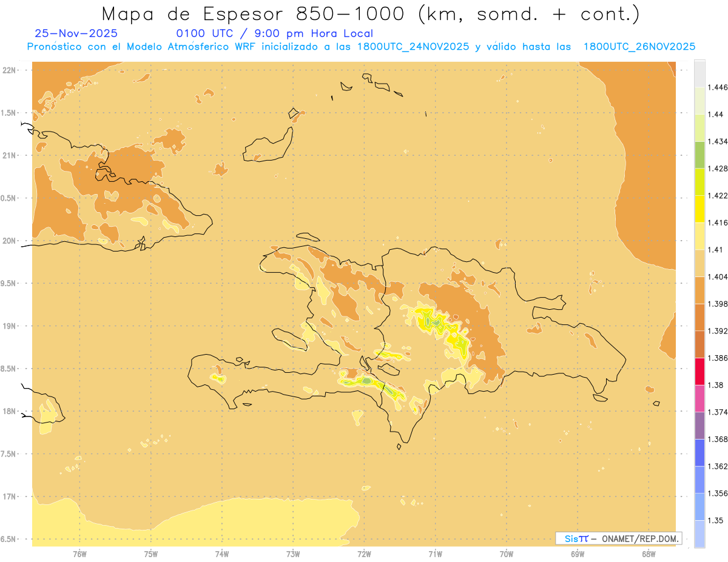Click the '19N' latitude label
The height and width of the screenshot is (562, 728).
9,326
